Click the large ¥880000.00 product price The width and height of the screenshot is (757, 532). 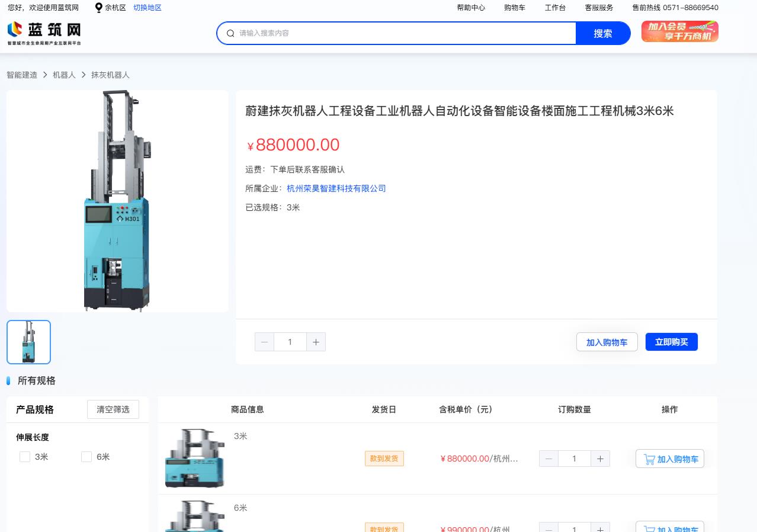point(294,145)
